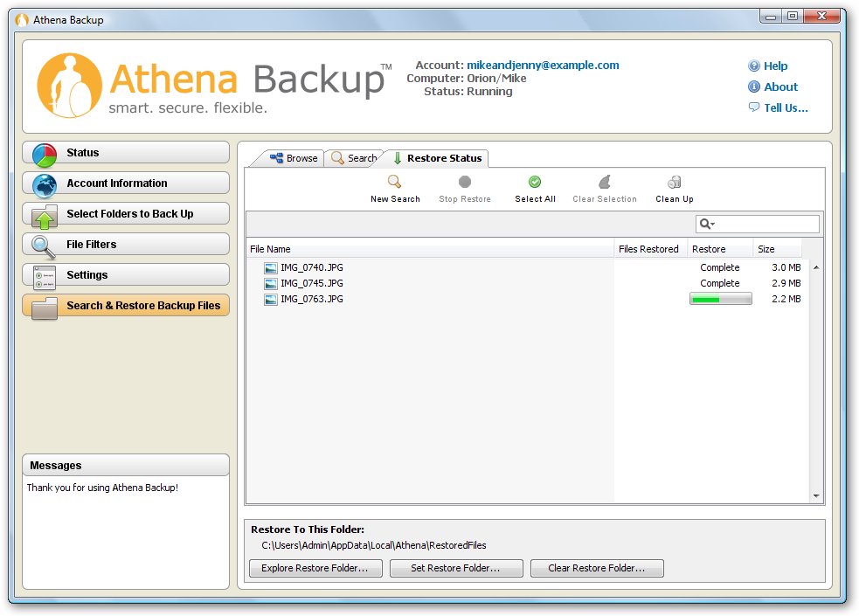Switch to the Search tab
Viewport: 859px width, 616px height.
point(355,157)
